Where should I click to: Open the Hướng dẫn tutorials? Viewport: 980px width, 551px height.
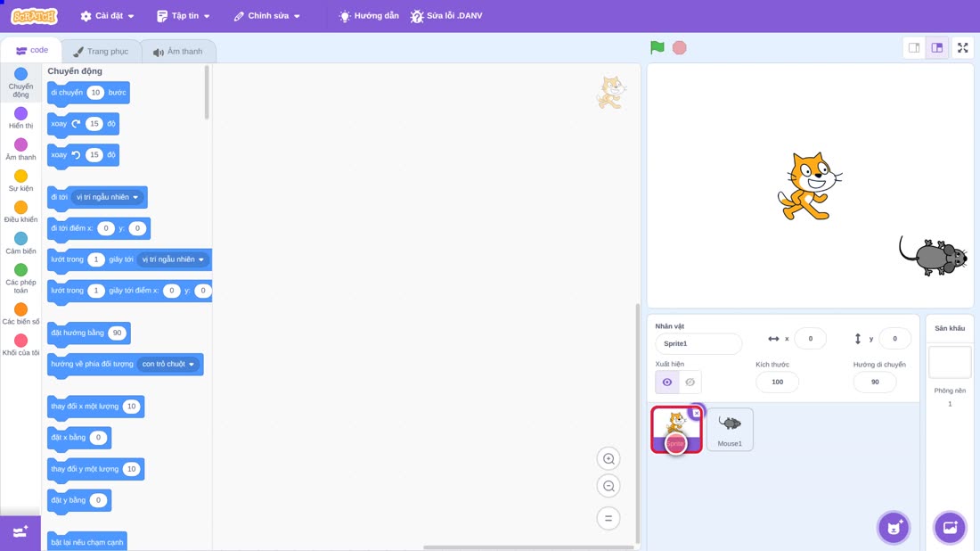[369, 16]
